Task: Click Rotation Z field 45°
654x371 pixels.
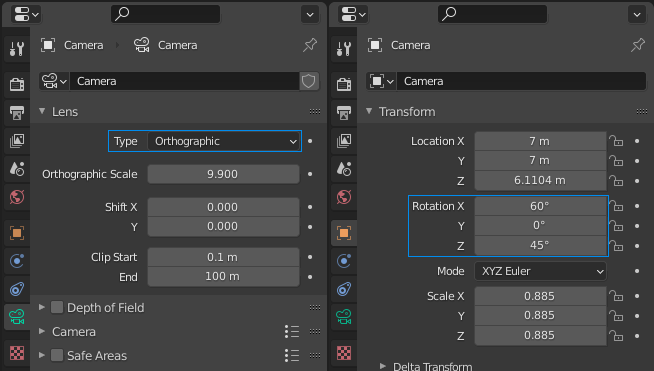Action: pyautogui.click(x=541, y=245)
